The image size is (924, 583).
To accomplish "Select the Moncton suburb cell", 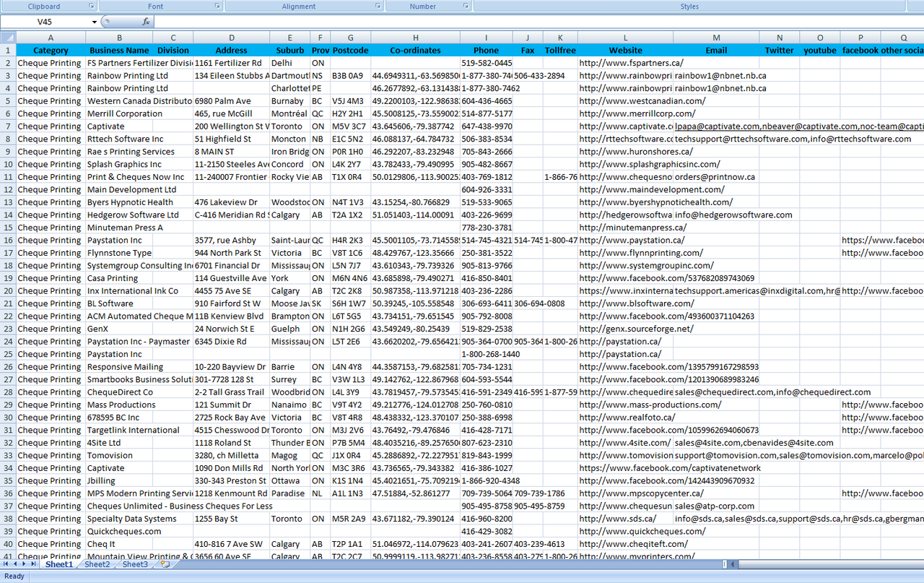I will coord(289,139).
